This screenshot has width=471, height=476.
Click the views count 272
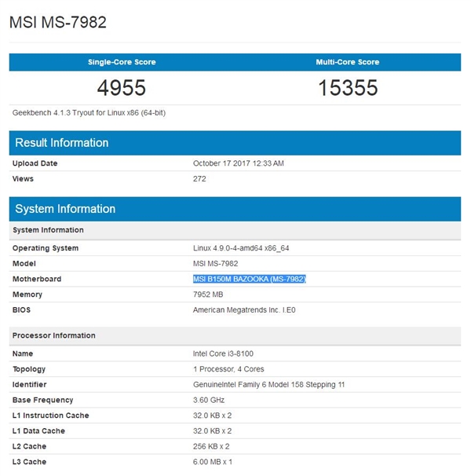pyautogui.click(x=199, y=179)
